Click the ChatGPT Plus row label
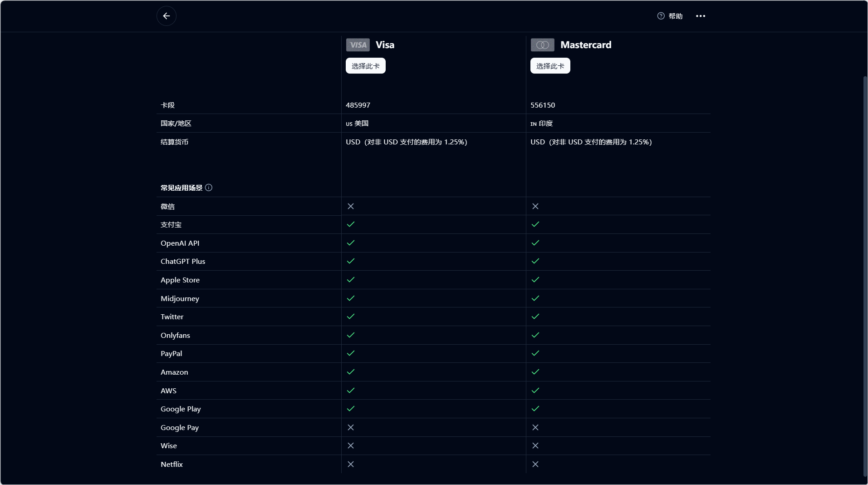 pos(183,261)
